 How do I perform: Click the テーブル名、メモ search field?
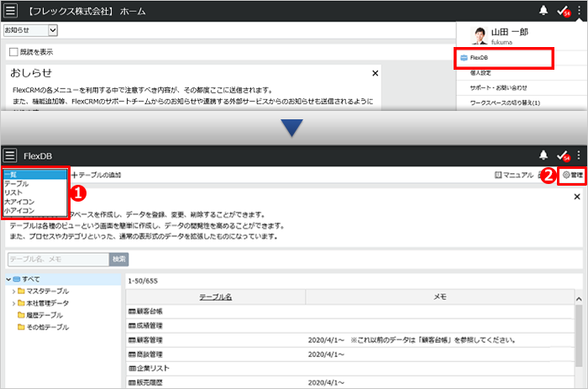(x=59, y=260)
